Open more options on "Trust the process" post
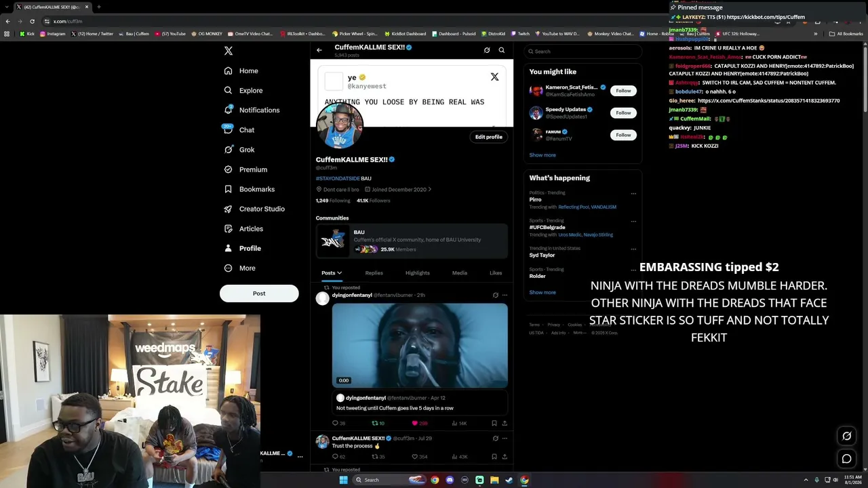This screenshot has width=868, height=488. pyautogui.click(x=505, y=438)
